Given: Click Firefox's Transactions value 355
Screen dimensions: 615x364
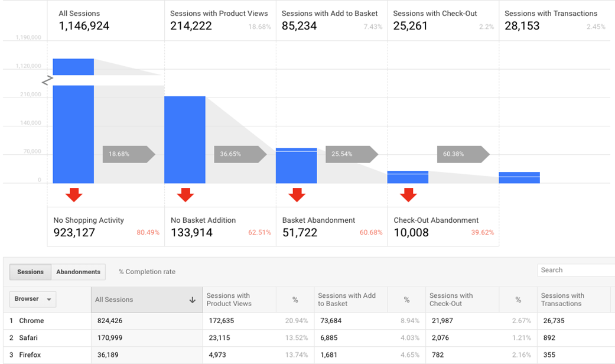Looking at the screenshot, I should pyautogui.click(x=549, y=355).
